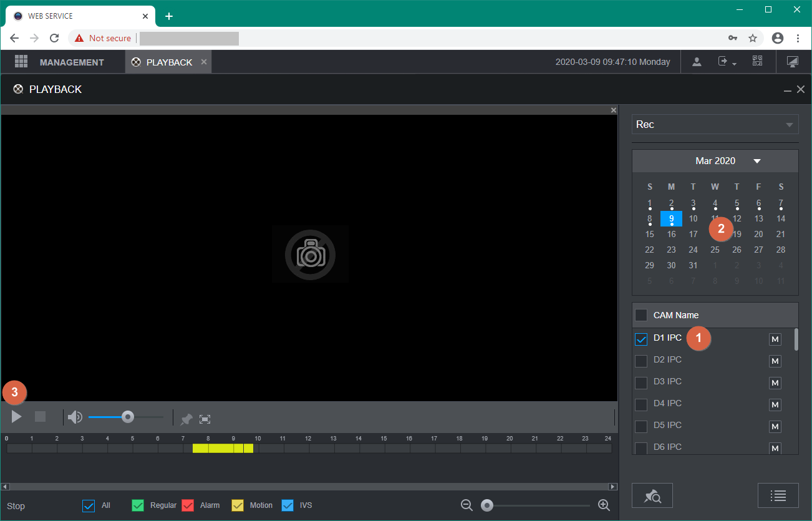This screenshot has height=521, width=812.
Task: Zoom in on the timeline
Action: tap(604, 505)
